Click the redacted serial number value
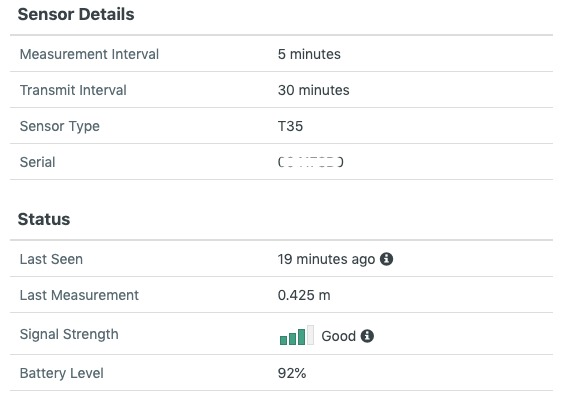 point(310,162)
